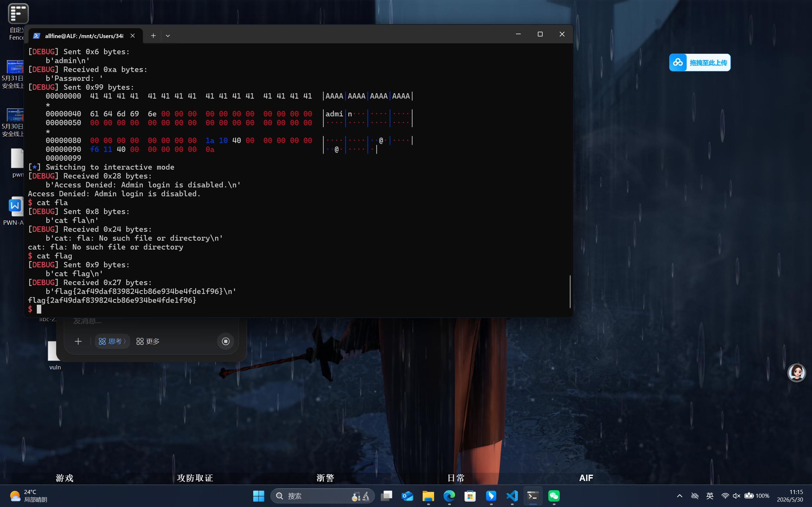Open the WPS document PWN-A desktop icon

click(14, 211)
